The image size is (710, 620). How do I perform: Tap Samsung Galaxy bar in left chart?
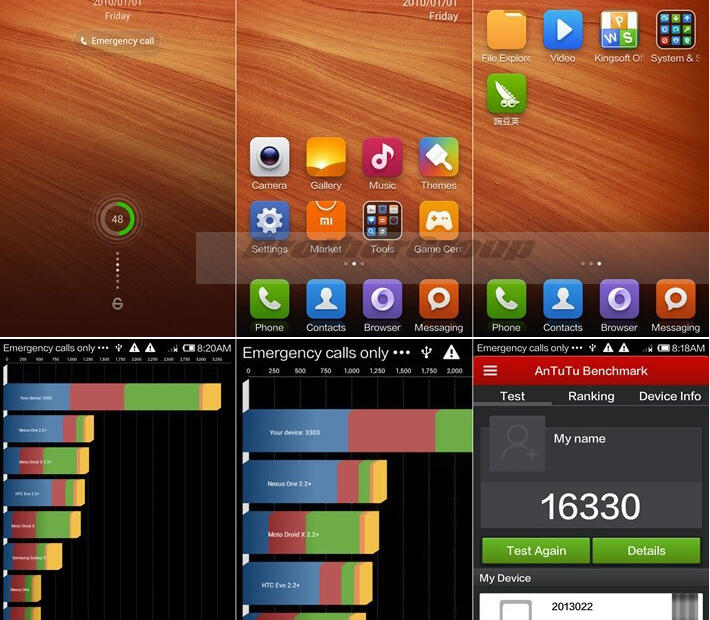(33, 557)
